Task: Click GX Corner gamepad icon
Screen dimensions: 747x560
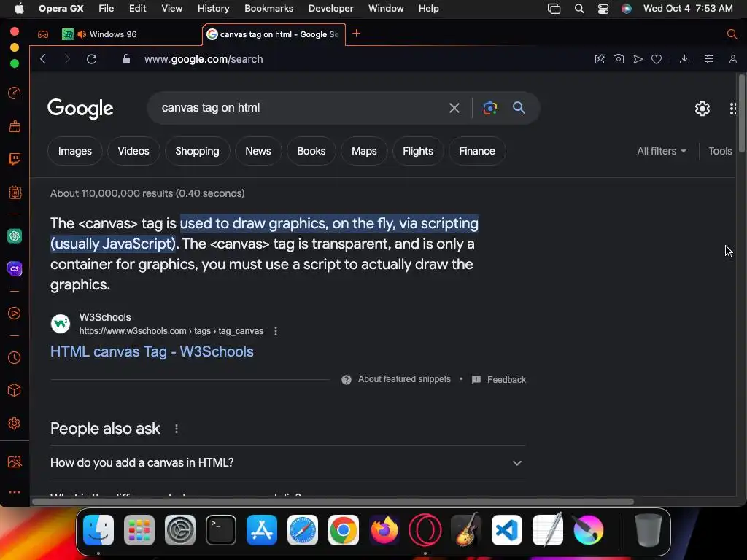Action: [x=43, y=34]
